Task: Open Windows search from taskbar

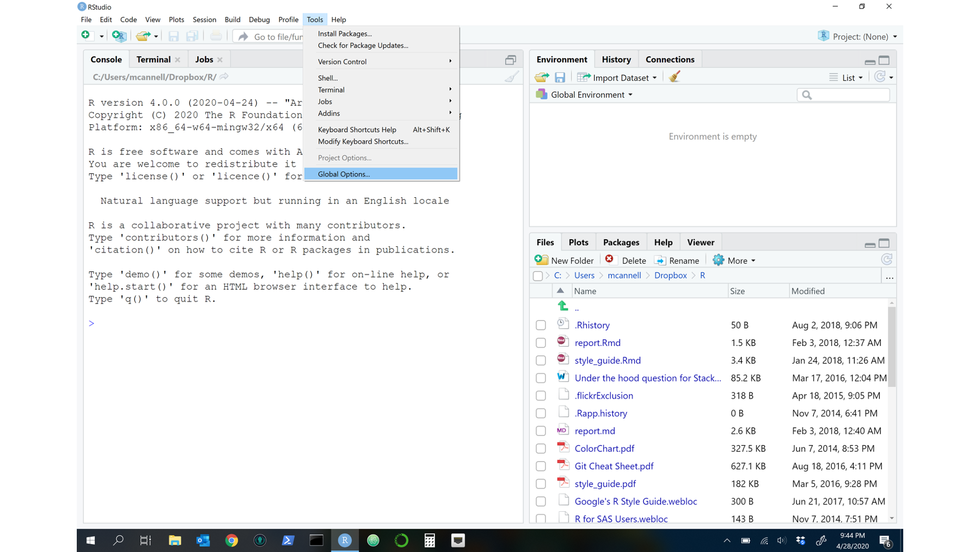Action: pos(118,540)
